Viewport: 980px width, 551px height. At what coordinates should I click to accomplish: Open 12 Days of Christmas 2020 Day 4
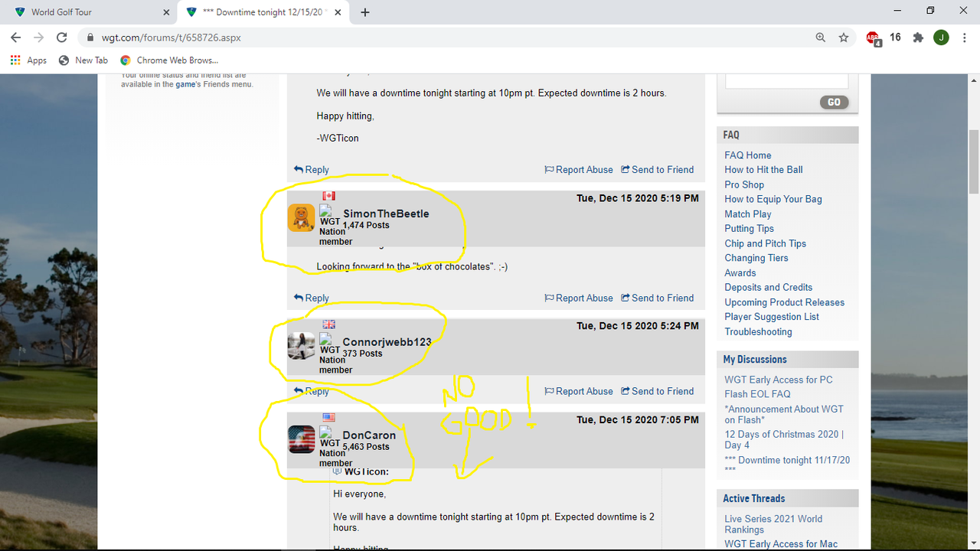point(784,439)
